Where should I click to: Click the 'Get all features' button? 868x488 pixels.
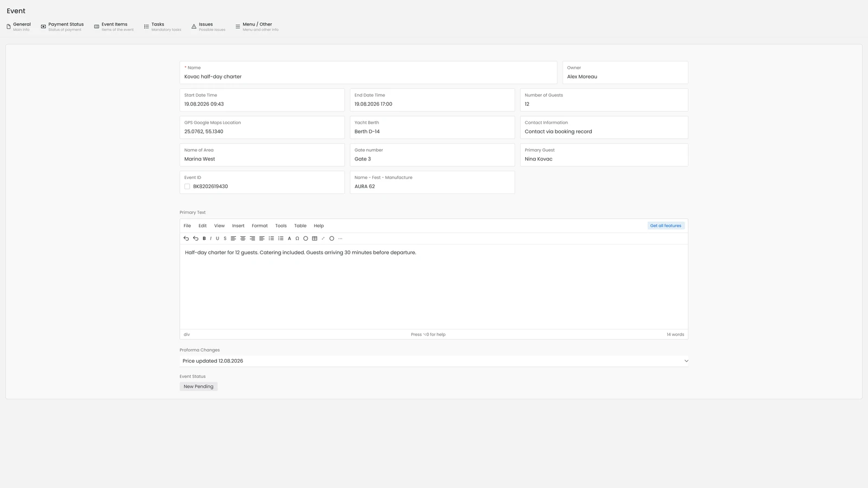click(666, 226)
